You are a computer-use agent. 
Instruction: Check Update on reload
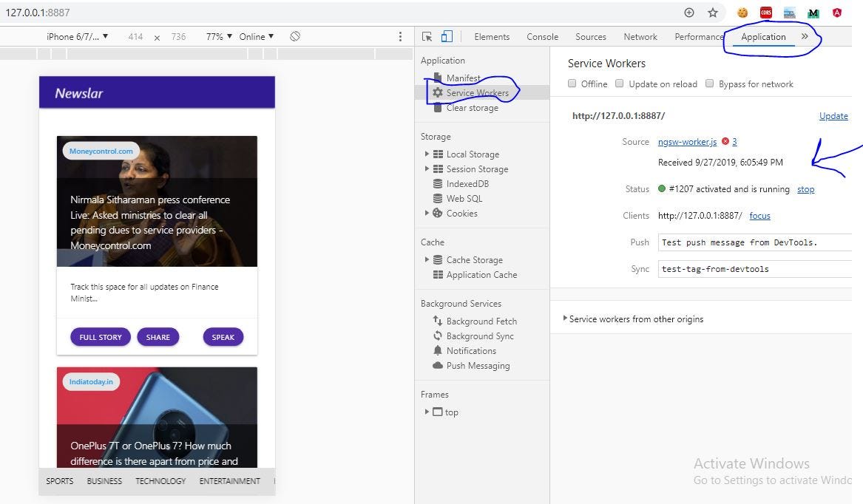620,84
